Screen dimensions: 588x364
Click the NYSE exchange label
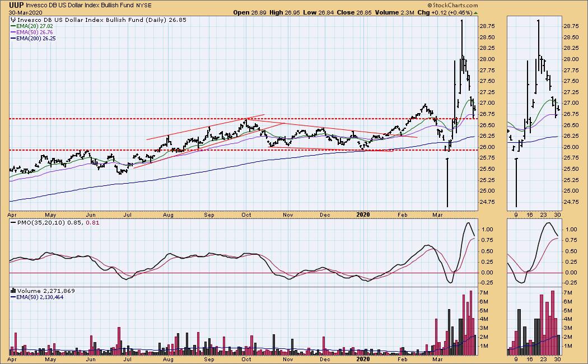tap(143, 6)
